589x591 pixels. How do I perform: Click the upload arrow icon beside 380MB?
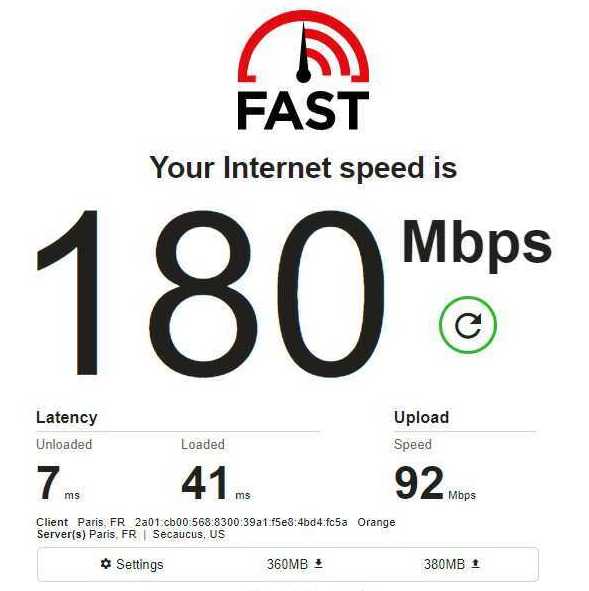pyautogui.click(x=476, y=563)
